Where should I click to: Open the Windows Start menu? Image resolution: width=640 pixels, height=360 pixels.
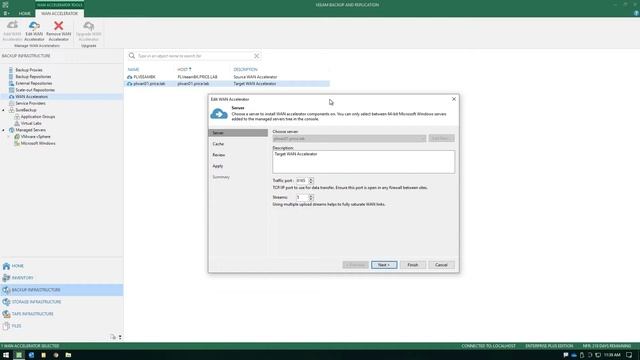6,355
